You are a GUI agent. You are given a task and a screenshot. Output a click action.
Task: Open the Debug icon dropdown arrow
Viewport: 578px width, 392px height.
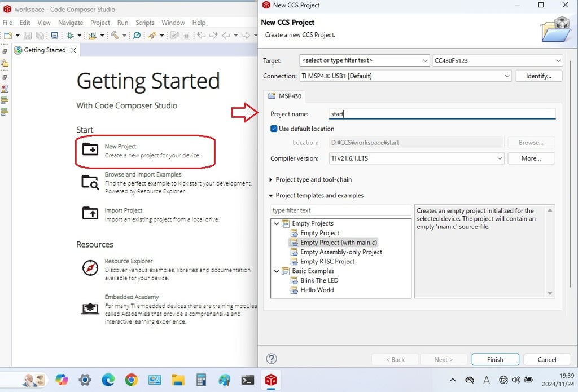pos(79,36)
